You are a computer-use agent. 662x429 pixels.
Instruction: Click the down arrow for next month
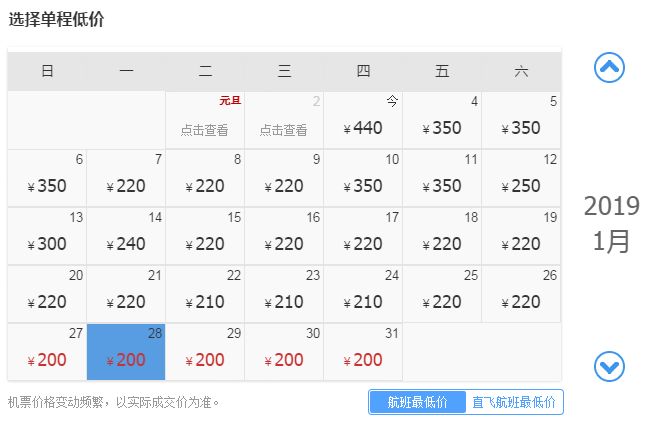pos(609,367)
